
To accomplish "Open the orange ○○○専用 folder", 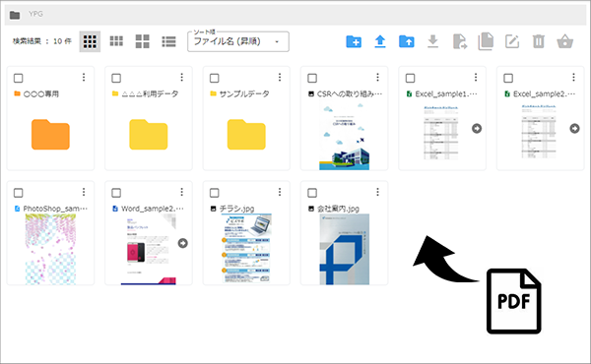I will click(50, 135).
